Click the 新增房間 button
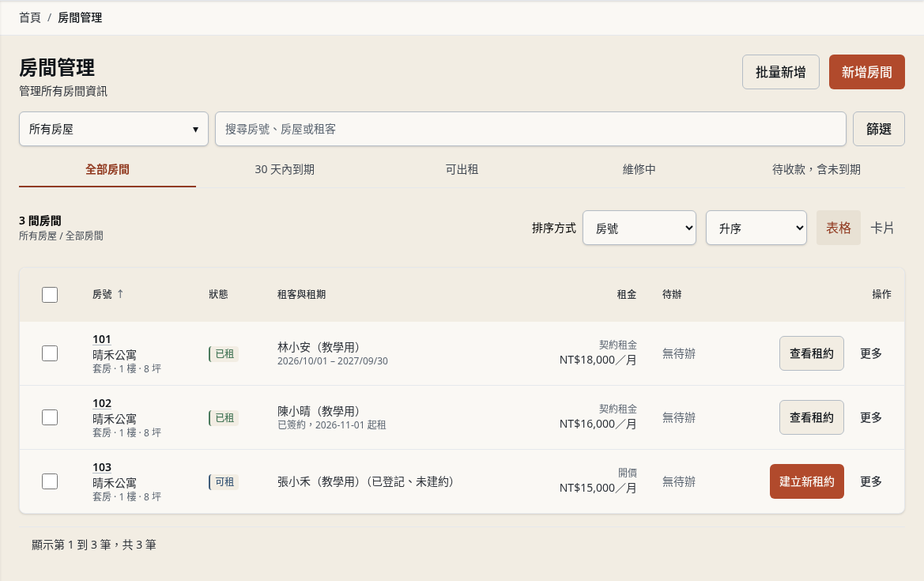Image resolution: width=924 pixels, height=581 pixels. (x=867, y=72)
